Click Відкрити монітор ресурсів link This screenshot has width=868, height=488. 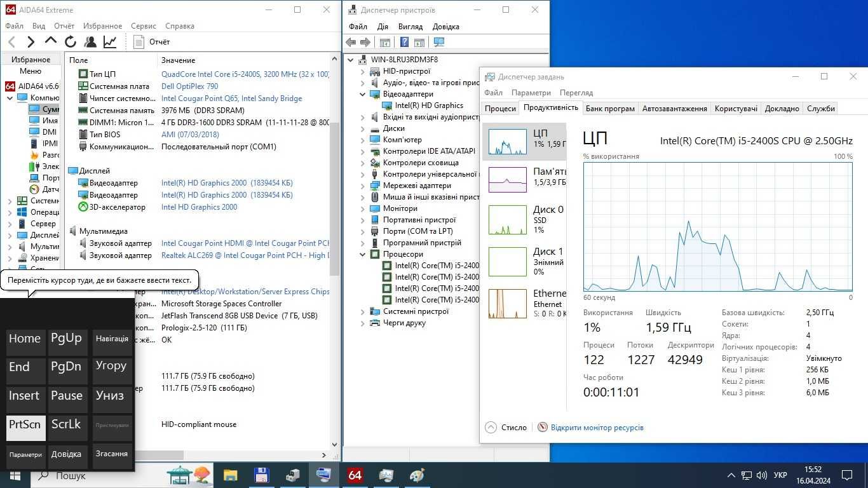(x=597, y=428)
